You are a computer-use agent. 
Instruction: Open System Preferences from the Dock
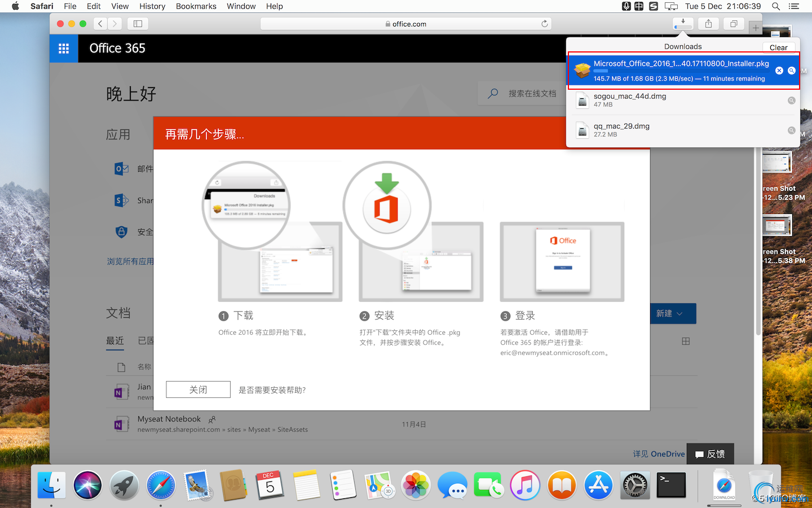click(x=635, y=485)
